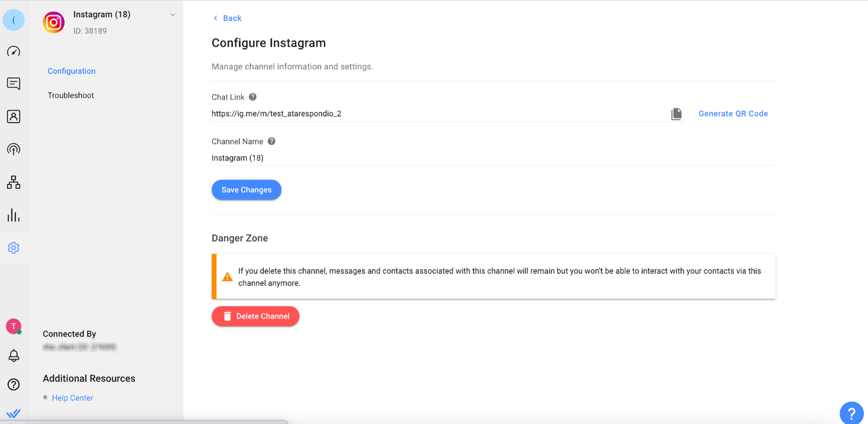The width and height of the screenshot is (868, 424).
Task: Open the Dashboard speedometer icon
Action: pyautogui.click(x=13, y=52)
